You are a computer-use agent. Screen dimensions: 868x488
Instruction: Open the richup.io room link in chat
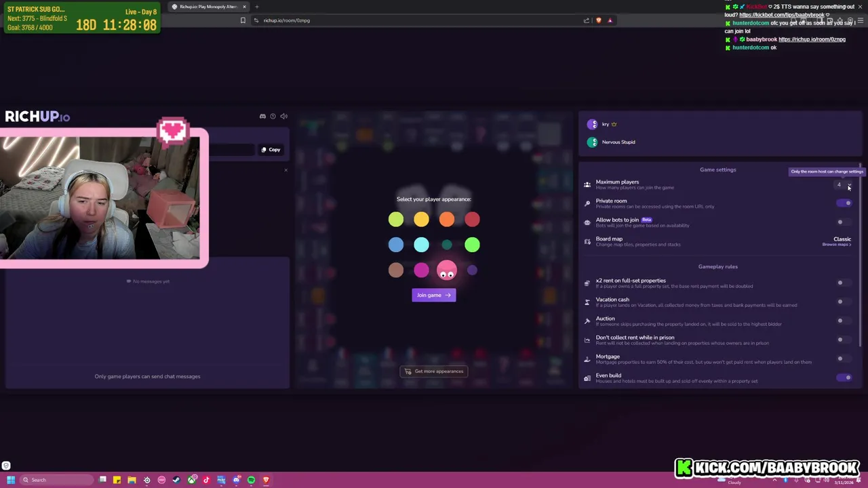coord(812,39)
